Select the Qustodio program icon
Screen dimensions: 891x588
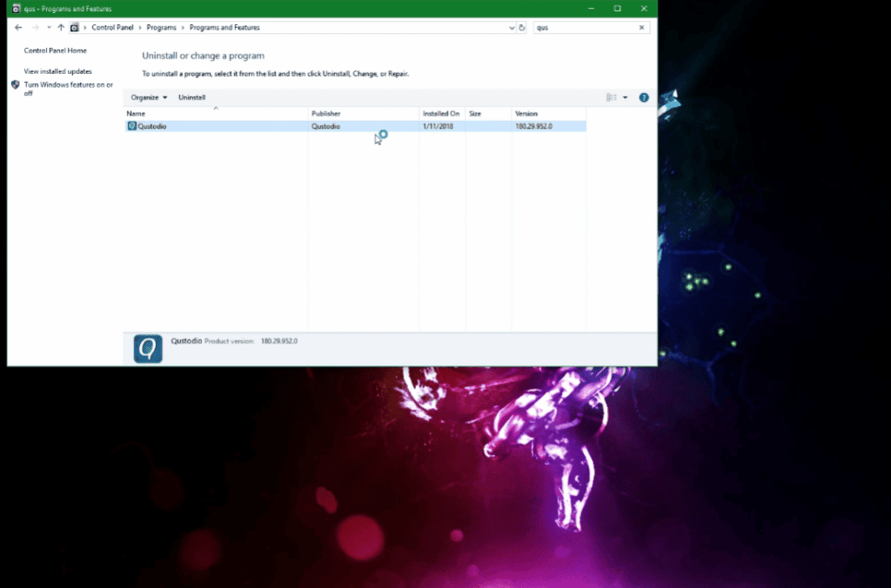point(131,126)
